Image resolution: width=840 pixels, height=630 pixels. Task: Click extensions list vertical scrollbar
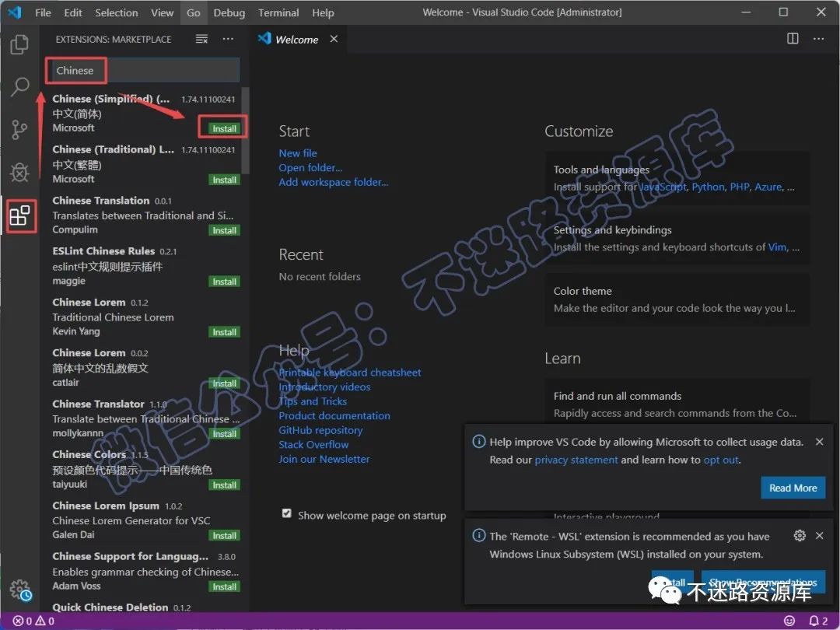click(x=245, y=131)
